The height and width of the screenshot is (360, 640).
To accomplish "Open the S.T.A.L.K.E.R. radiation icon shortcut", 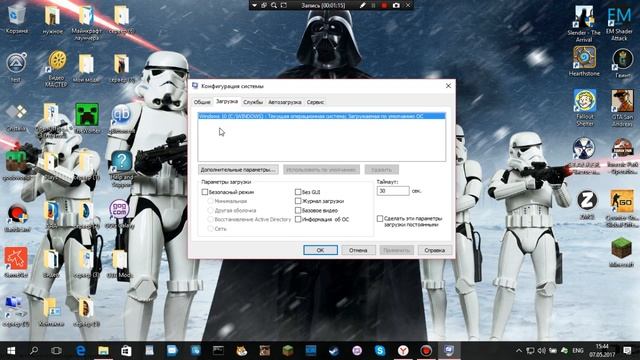I will 584,155.
